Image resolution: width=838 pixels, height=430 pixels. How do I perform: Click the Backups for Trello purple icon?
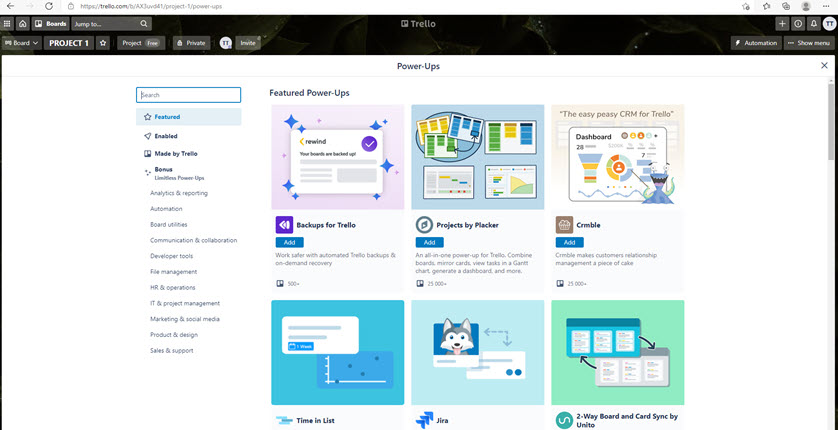[x=284, y=225]
